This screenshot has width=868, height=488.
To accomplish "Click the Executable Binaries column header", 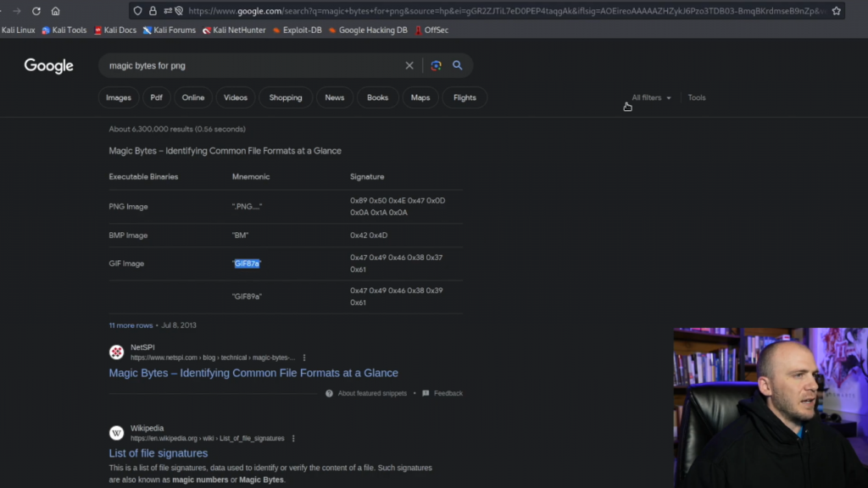I will click(x=143, y=177).
